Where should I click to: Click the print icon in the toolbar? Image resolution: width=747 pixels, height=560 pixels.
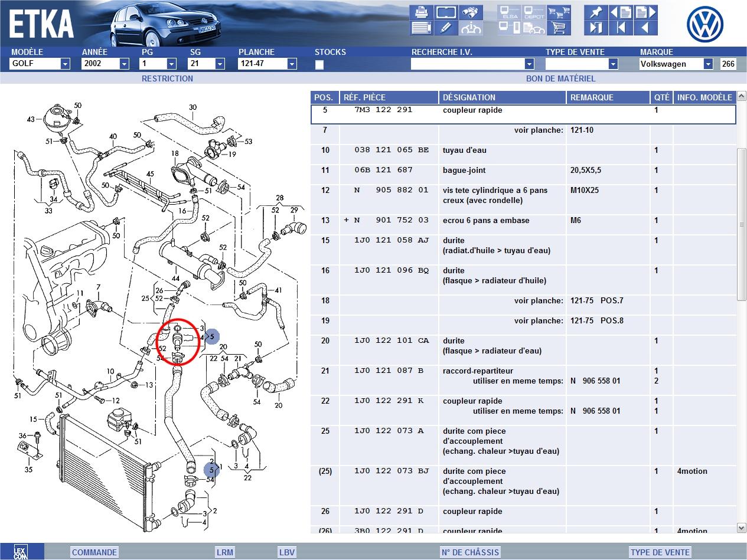click(421, 12)
